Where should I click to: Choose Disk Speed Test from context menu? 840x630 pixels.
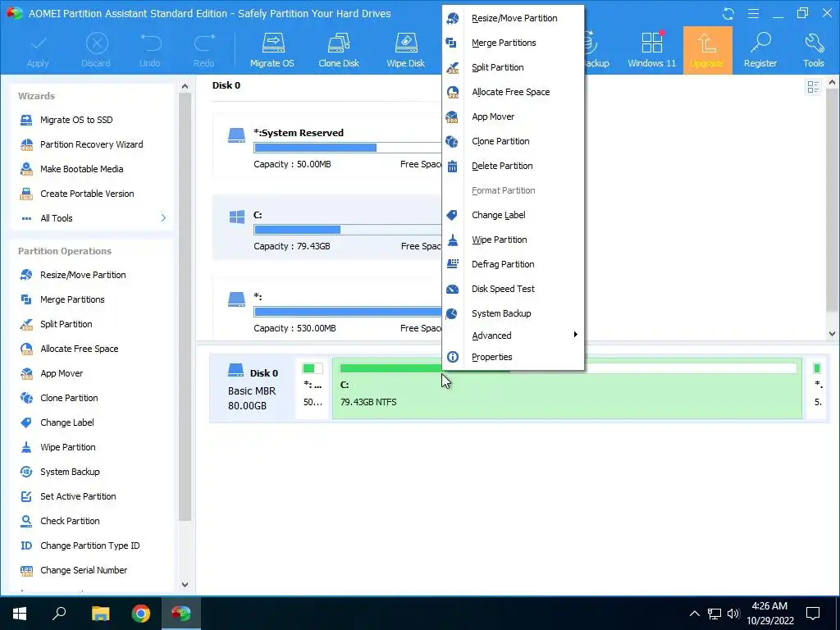(513, 290)
